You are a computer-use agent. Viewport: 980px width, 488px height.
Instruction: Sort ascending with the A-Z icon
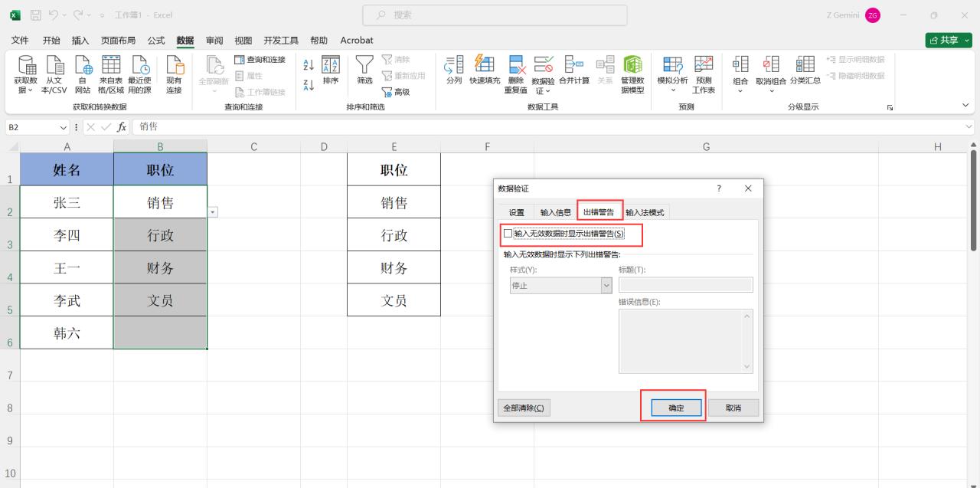(x=309, y=66)
